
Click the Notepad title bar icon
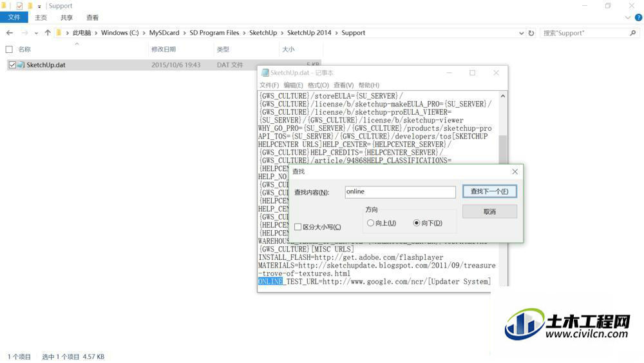point(265,73)
